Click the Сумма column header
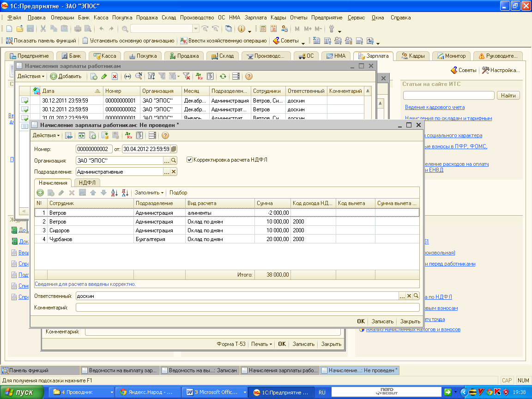The width and height of the screenshot is (532, 399). coord(272,203)
